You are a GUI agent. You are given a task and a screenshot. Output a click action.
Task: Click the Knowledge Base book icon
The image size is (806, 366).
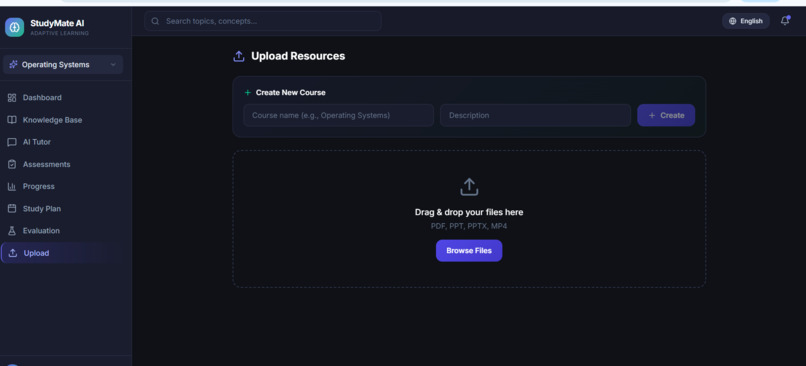tap(12, 120)
